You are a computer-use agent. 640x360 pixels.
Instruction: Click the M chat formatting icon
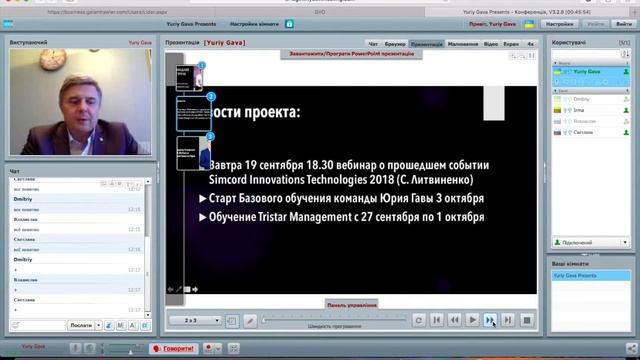pyautogui.click(x=121, y=325)
